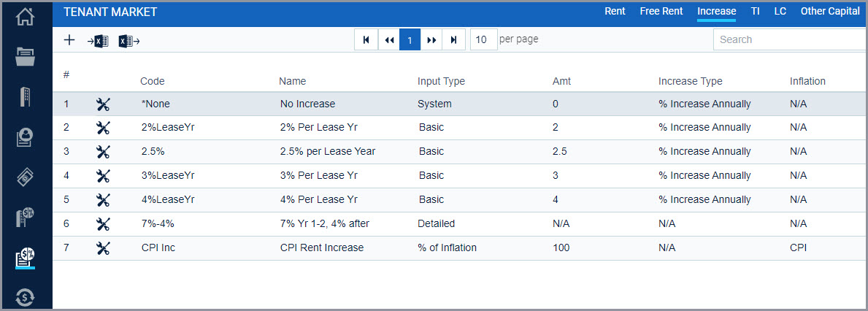This screenshot has width=868, height=311.
Task: Open the folder icon in sidebar
Action: click(x=26, y=56)
